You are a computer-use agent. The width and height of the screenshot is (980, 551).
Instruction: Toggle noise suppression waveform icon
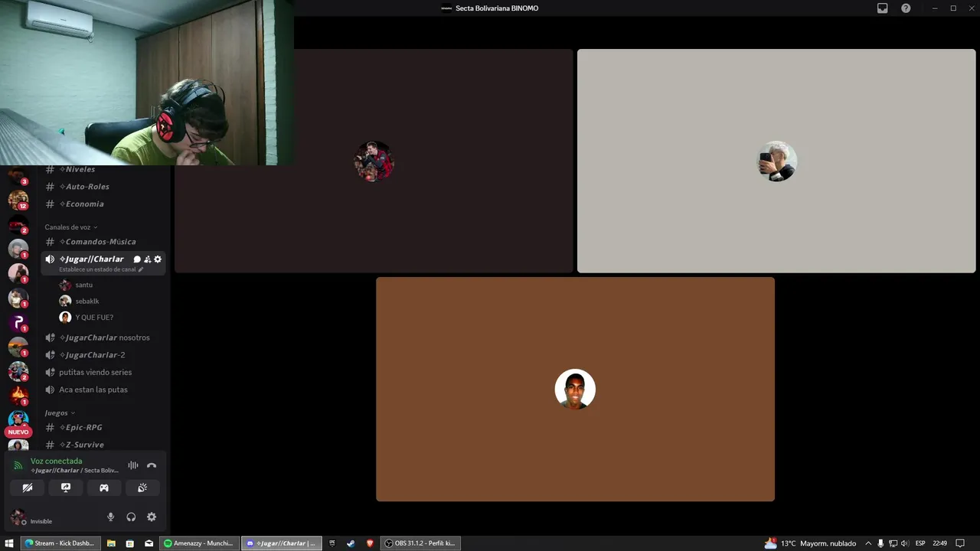pyautogui.click(x=133, y=465)
